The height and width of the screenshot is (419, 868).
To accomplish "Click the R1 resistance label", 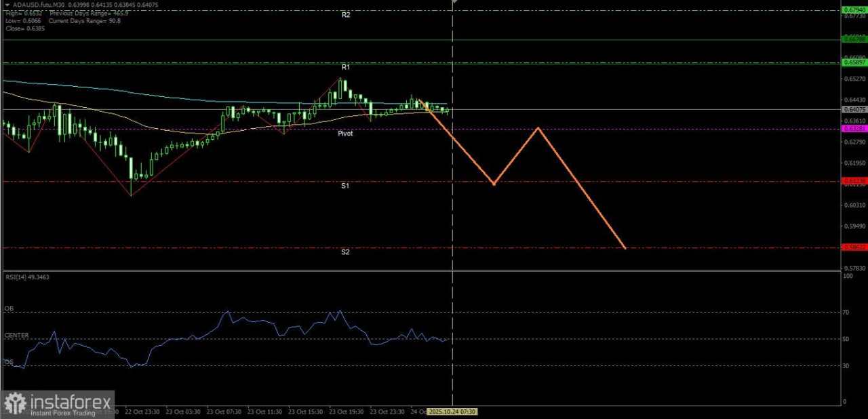I will 345,66.
